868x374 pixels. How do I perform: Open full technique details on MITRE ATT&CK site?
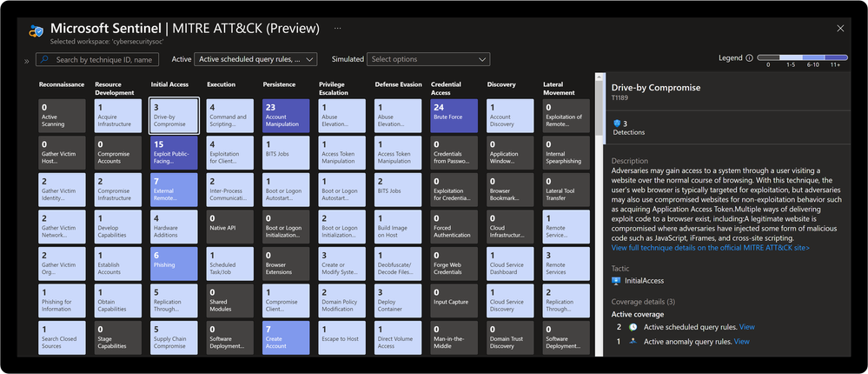tap(710, 248)
